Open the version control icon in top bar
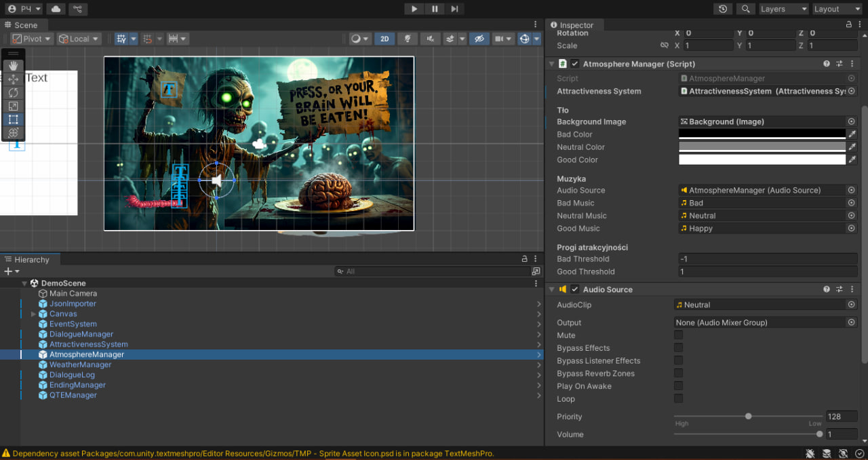Viewport: 868px width, 460px height. [78, 9]
